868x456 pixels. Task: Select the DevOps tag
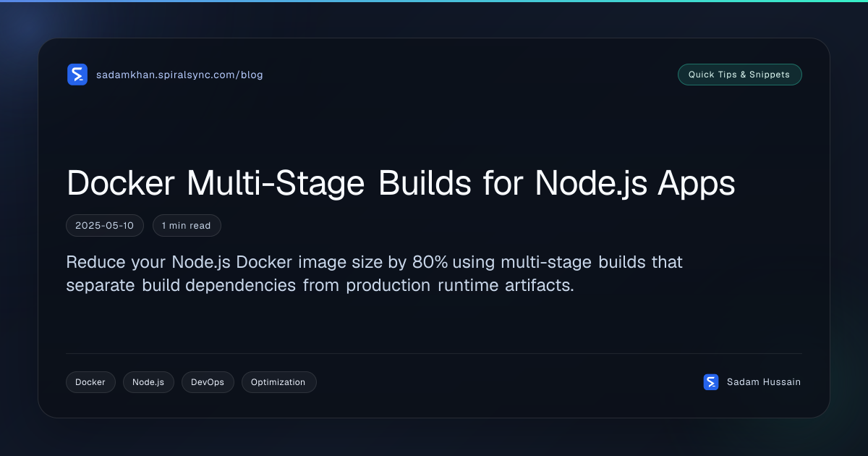click(x=208, y=382)
